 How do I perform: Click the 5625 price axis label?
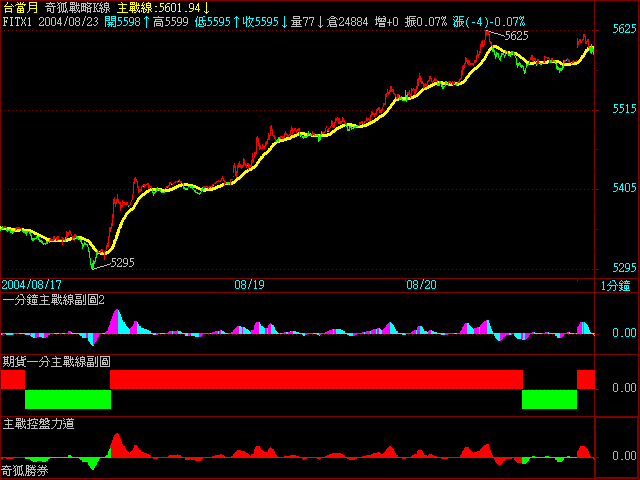click(624, 29)
